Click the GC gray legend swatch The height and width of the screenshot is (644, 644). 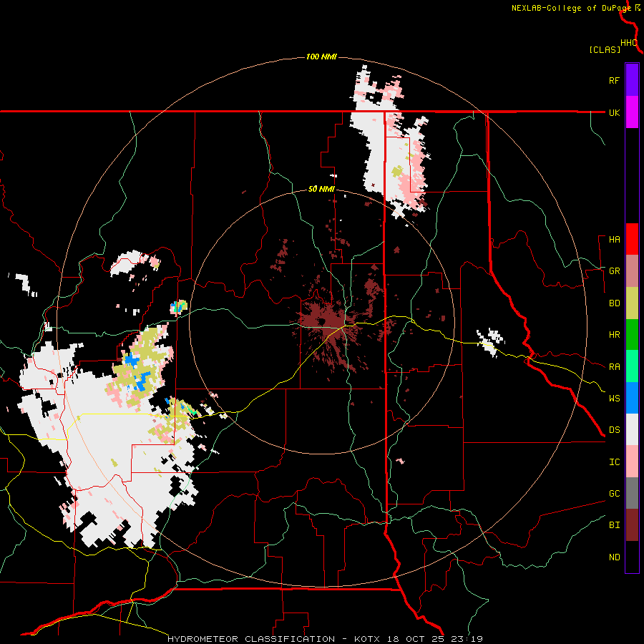click(632, 493)
